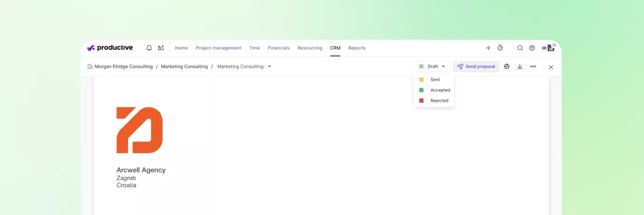Open the inbox envelope icon
Viewport: 644px width, 215px height.
[161, 48]
